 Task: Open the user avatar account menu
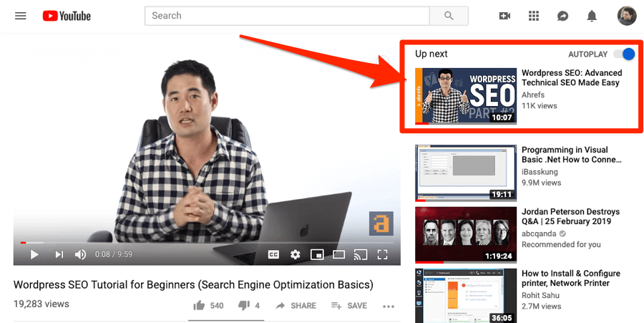tap(627, 16)
